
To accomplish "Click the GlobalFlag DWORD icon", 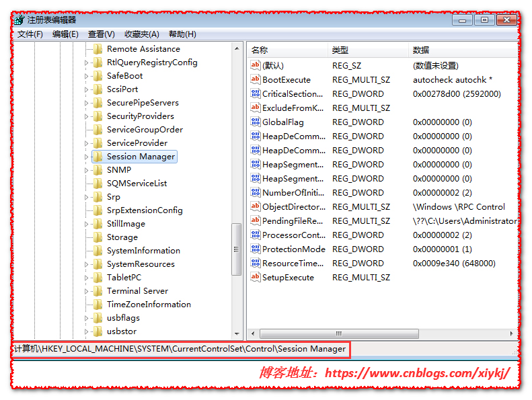I will pos(255,122).
